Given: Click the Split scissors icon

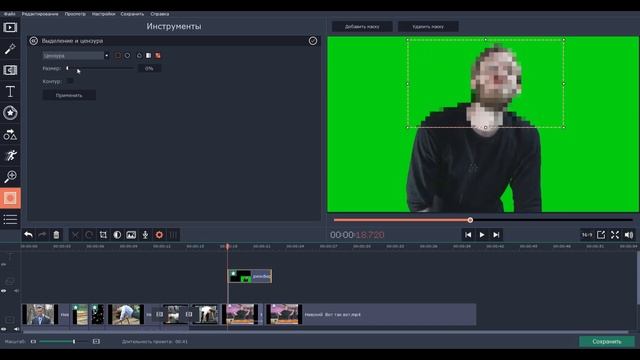Looking at the screenshot, I should click(x=75, y=235).
